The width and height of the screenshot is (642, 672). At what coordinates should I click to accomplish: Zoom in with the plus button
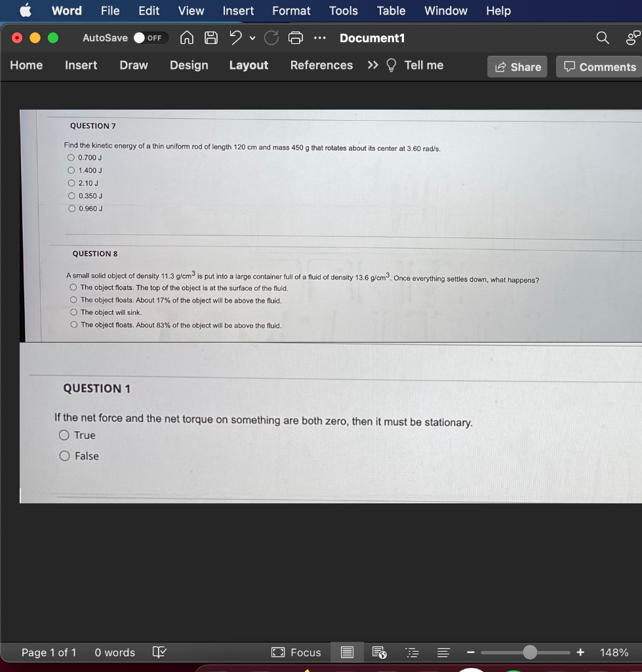click(580, 652)
